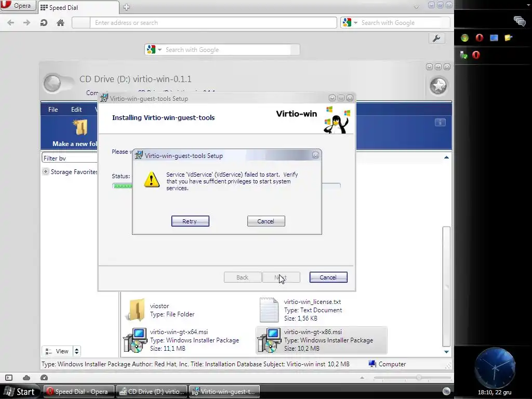Close the VdService error dialog
This screenshot has width=532, height=399.
pyautogui.click(x=315, y=155)
